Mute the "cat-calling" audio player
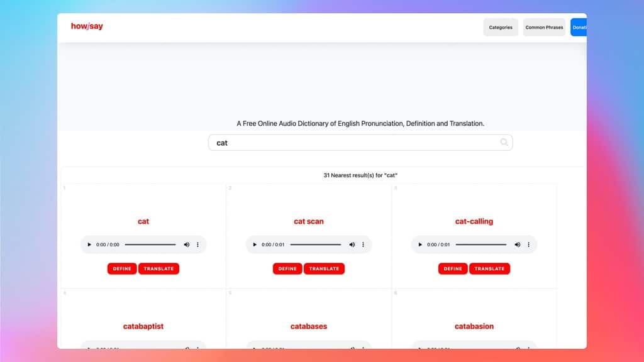The height and width of the screenshot is (362, 644). [518, 244]
